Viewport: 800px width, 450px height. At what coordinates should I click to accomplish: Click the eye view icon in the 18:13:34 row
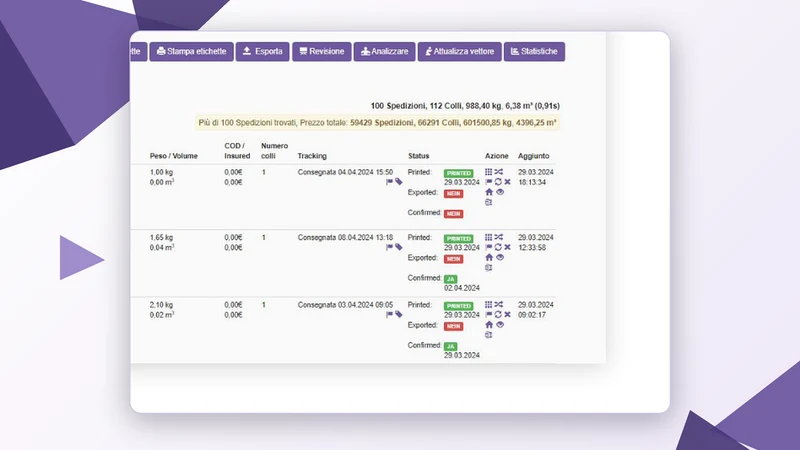point(500,192)
